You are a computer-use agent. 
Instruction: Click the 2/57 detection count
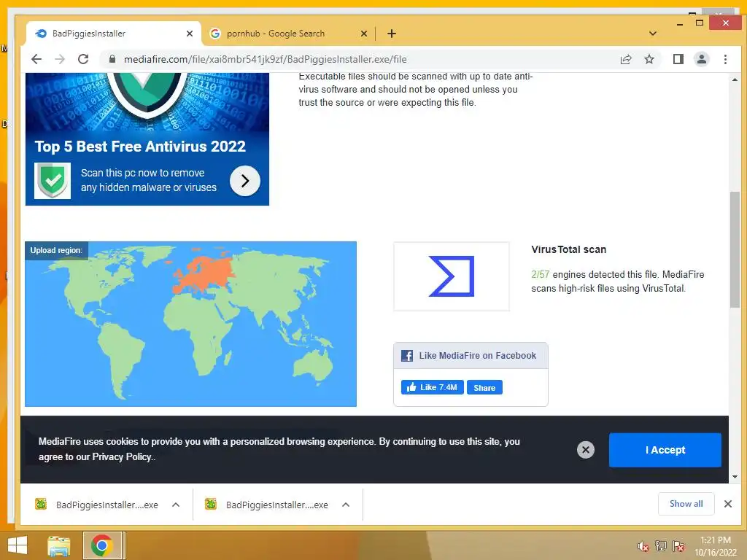pyautogui.click(x=541, y=274)
